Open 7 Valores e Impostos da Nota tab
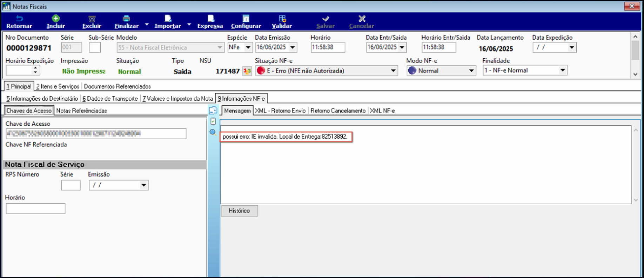This screenshot has height=278, width=644. (178, 99)
